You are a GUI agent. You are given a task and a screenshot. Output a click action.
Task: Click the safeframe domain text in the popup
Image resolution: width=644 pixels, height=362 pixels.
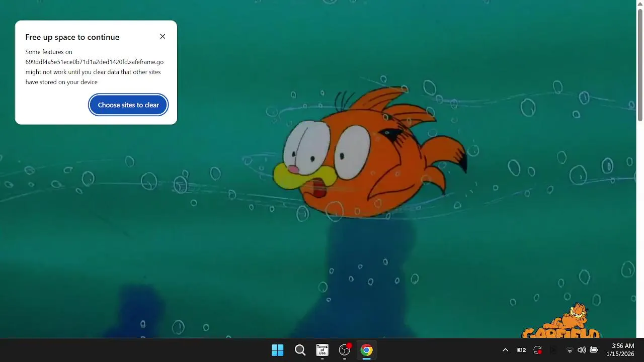click(x=95, y=62)
